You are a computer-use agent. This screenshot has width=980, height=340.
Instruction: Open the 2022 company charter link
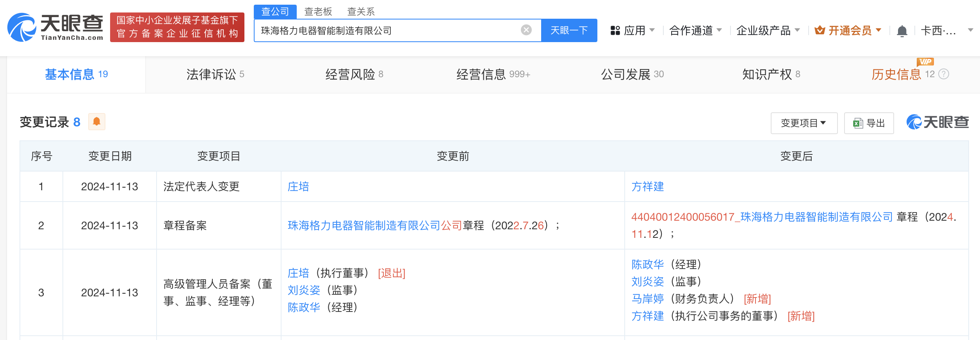tap(364, 226)
